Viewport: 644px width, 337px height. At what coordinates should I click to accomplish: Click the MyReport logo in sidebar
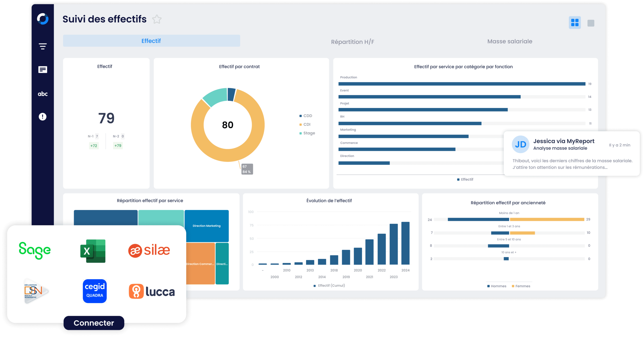click(43, 19)
